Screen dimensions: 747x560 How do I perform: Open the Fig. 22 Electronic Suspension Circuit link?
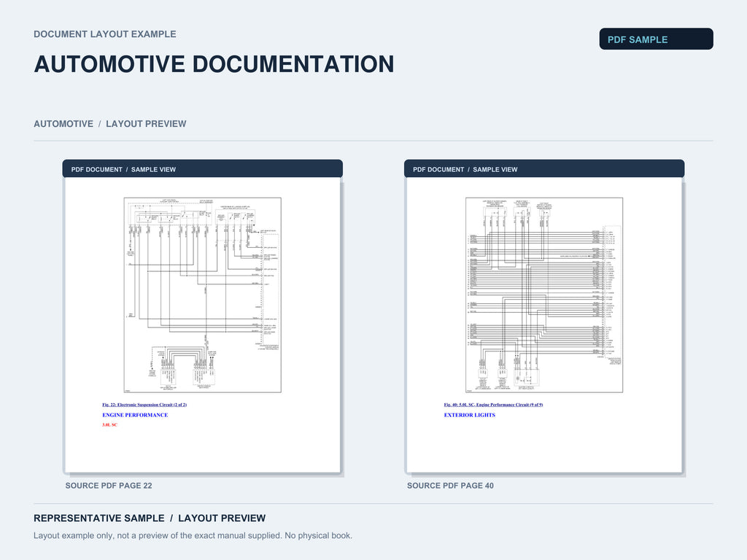[144, 405]
